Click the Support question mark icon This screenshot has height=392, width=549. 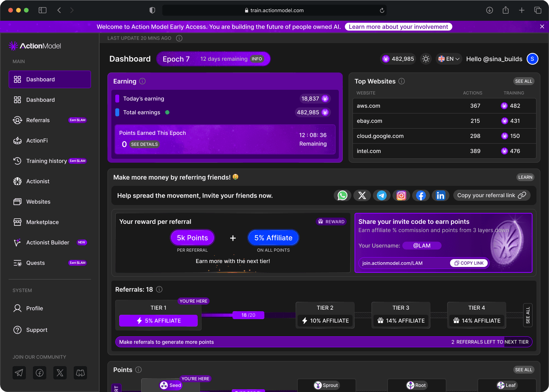coord(17,330)
